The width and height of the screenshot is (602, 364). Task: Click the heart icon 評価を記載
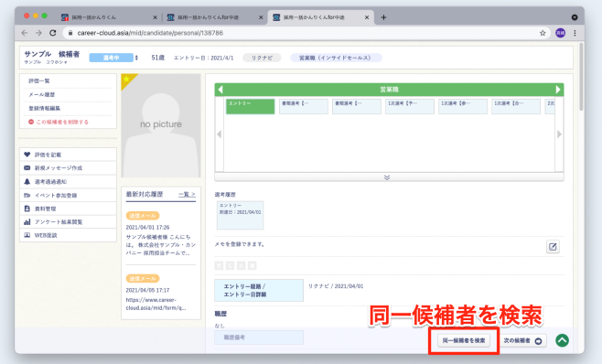point(27,155)
